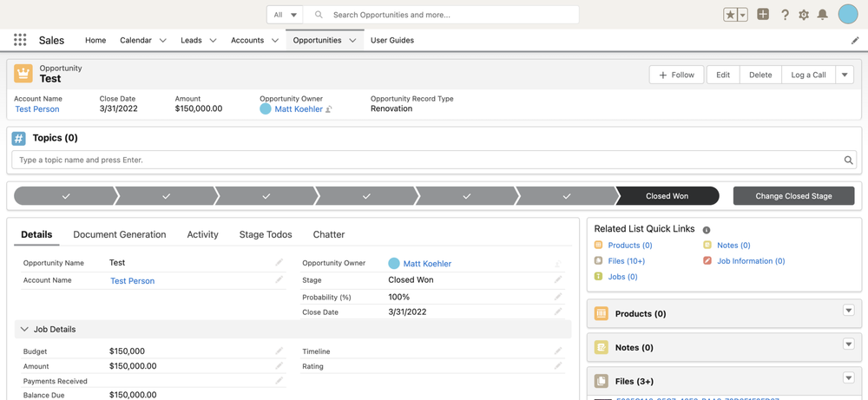Screen dimensions: 868x400
Task: Open the Files (10+) quick link
Action: [x=626, y=260]
